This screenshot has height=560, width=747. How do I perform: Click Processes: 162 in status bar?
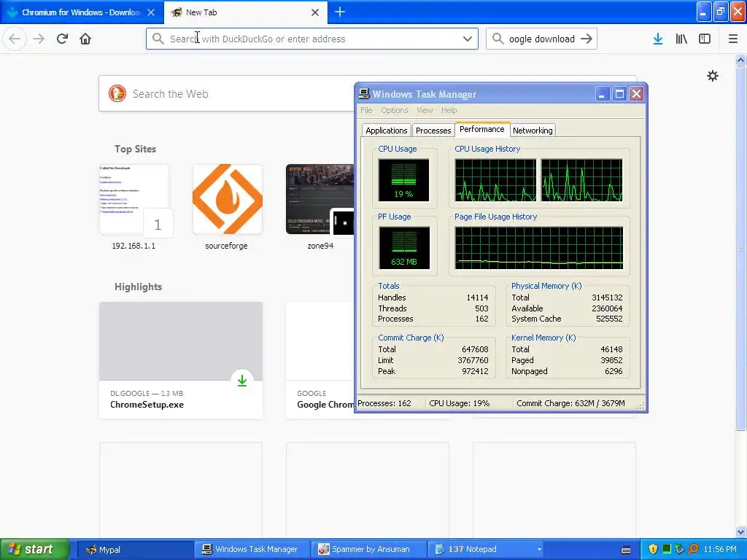384,403
